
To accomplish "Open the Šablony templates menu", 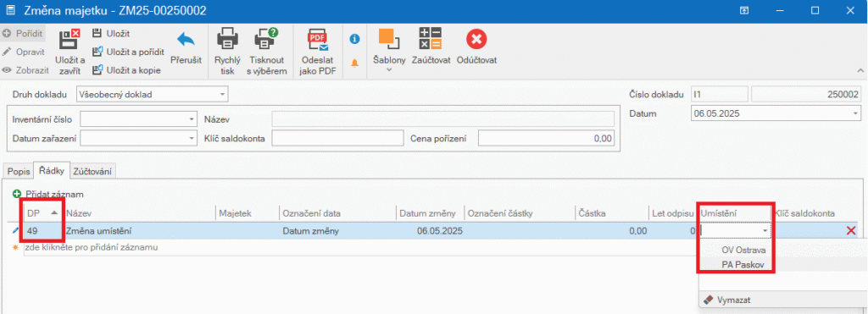I will [x=390, y=51].
